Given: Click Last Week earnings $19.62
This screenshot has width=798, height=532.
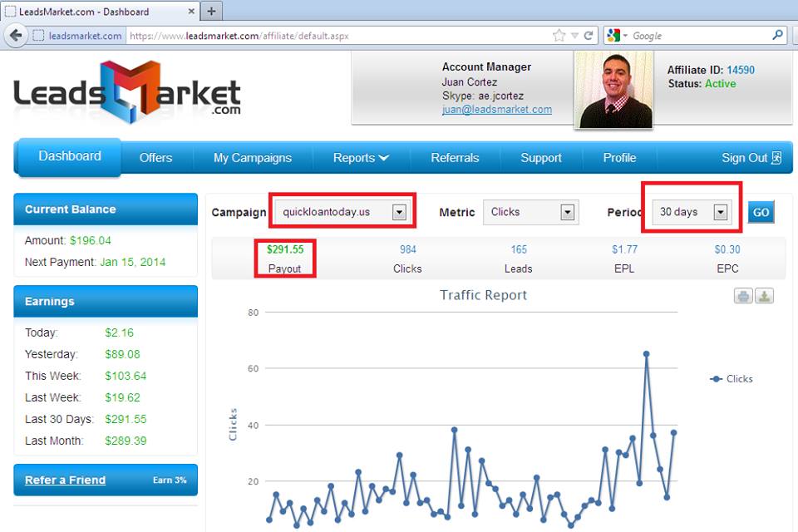Looking at the screenshot, I should [x=122, y=397].
